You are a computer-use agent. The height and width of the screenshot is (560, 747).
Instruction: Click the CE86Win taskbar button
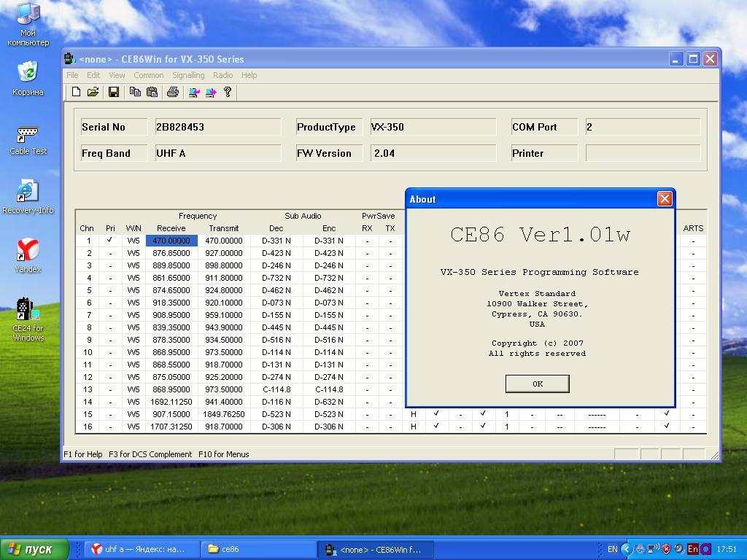coord(376,549)
